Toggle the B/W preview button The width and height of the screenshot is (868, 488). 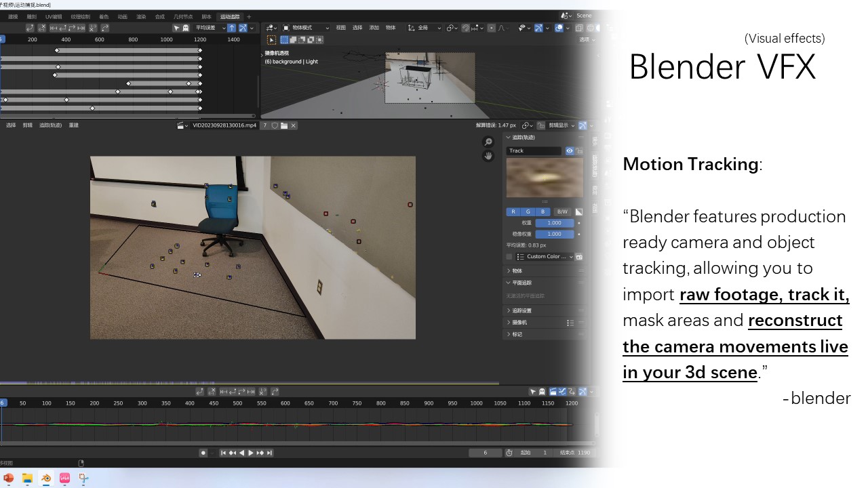point(561,211)
